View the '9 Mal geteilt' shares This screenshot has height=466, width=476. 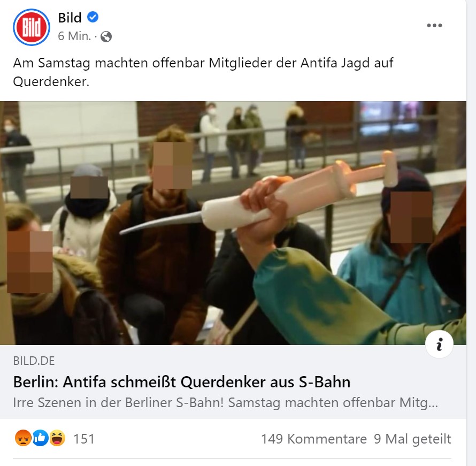(412, 439)
